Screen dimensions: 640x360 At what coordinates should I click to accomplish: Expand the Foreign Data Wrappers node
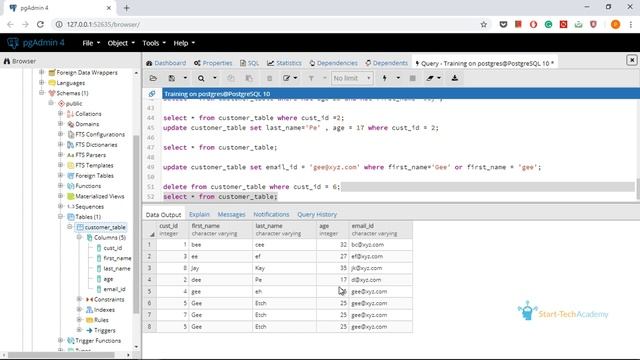pos(41,72)
